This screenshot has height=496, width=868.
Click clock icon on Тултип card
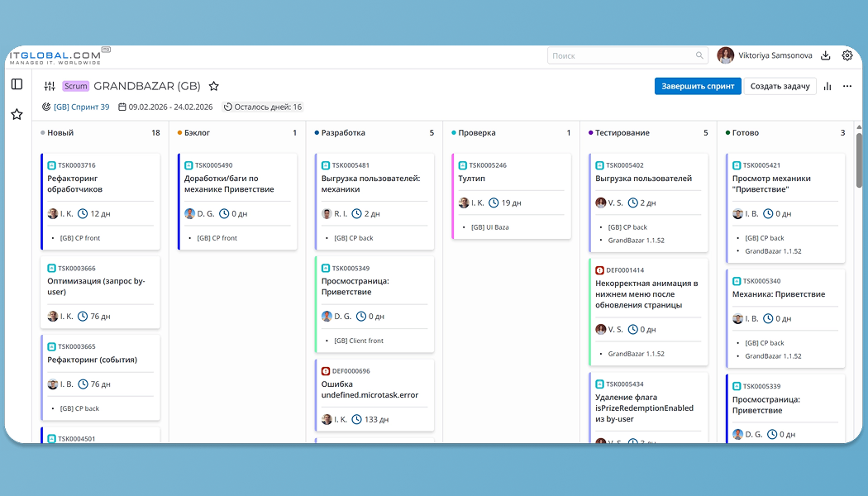494,203
